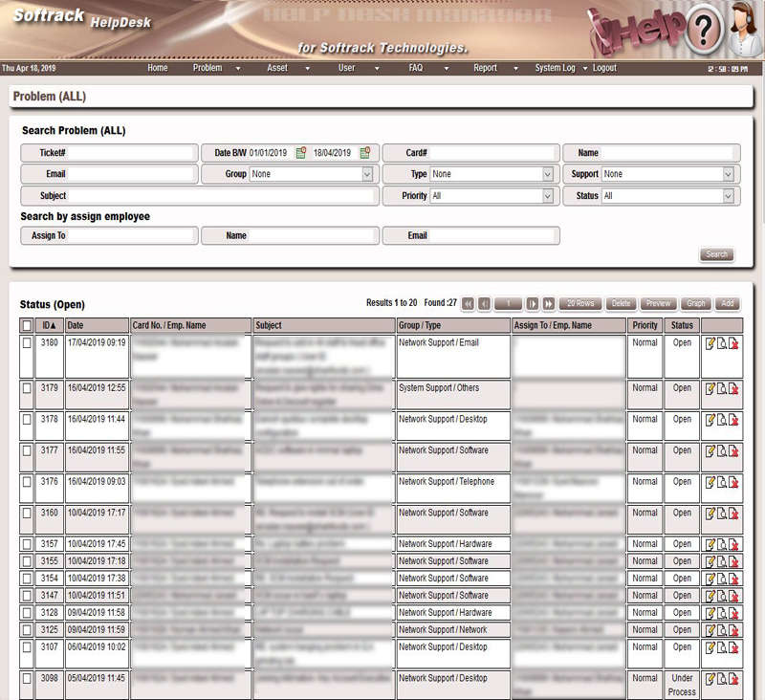Click delete icon for ticket 3179
This screenshot has width=765, height=700.
point(734,389)
